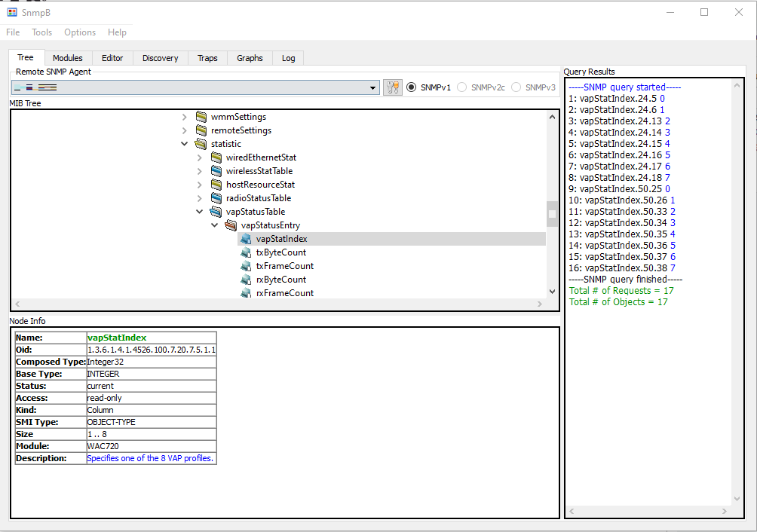Select the SNMPv3 protocol version
The height and width of the screenshot is (532, 757).
coord(517,86)
